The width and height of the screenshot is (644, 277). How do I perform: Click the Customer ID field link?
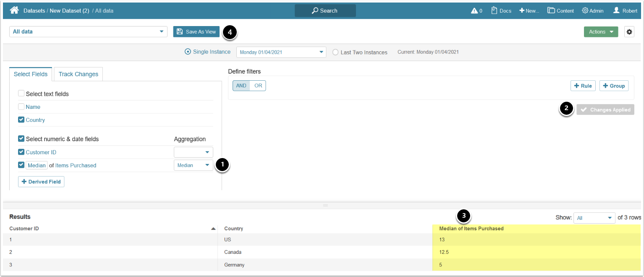coord(41,152)
